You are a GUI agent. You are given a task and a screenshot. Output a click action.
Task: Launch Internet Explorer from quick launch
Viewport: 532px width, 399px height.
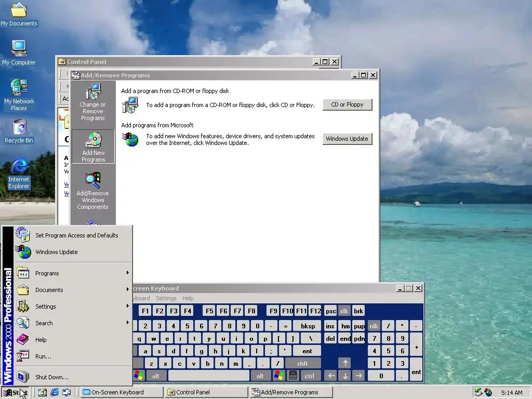(x=55, y=392)
